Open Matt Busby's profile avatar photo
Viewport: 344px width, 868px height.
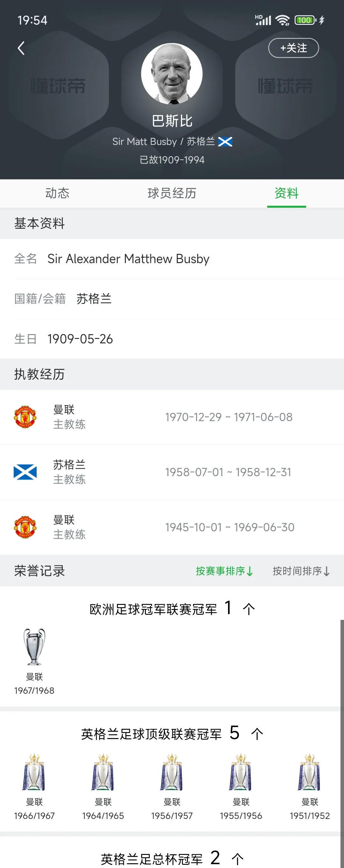(x=171, y=74)
